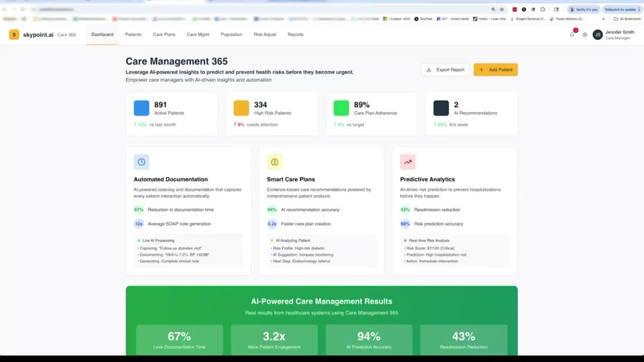Click the browser zoom magnifier icon

tap(493, 10)
